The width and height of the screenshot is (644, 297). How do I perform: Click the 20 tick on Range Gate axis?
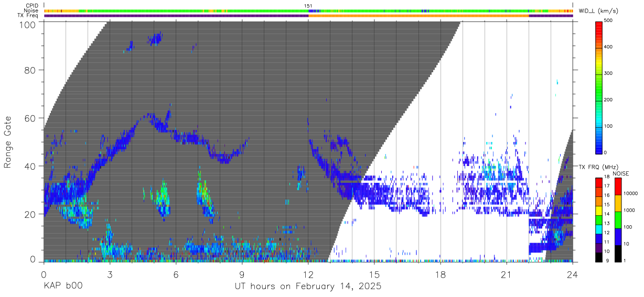[x=30, y=214]
